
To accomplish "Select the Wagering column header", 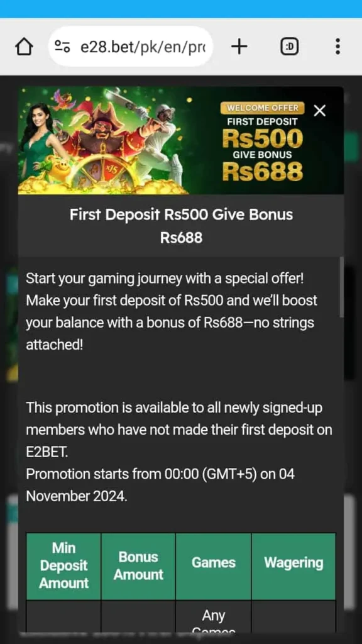I will (293, 565).
